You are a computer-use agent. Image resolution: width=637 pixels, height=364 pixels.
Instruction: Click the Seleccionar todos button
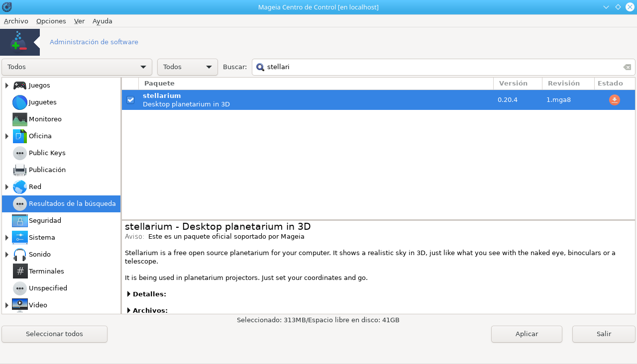coord(55,334)
